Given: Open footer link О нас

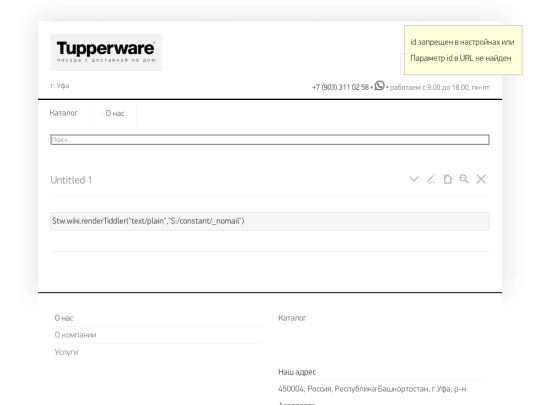Looking at the screenshot, I should tap(64, 318).
